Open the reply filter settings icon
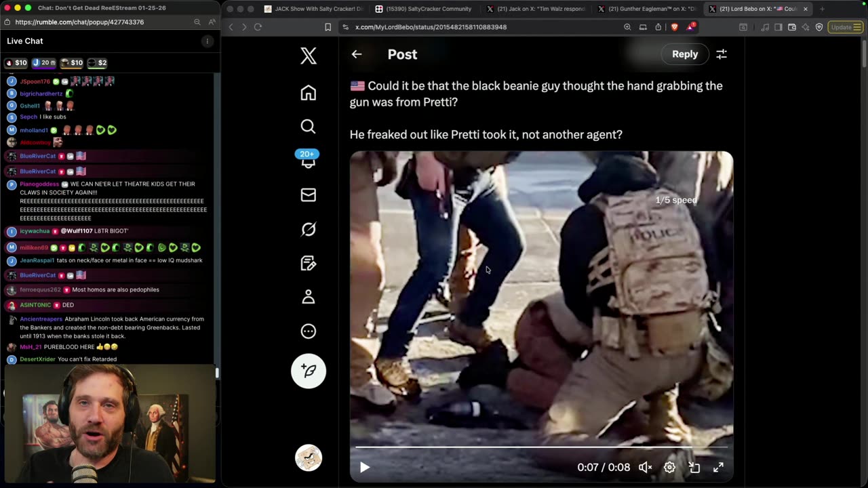The image size is (868, 488). [x=722, y=54]
